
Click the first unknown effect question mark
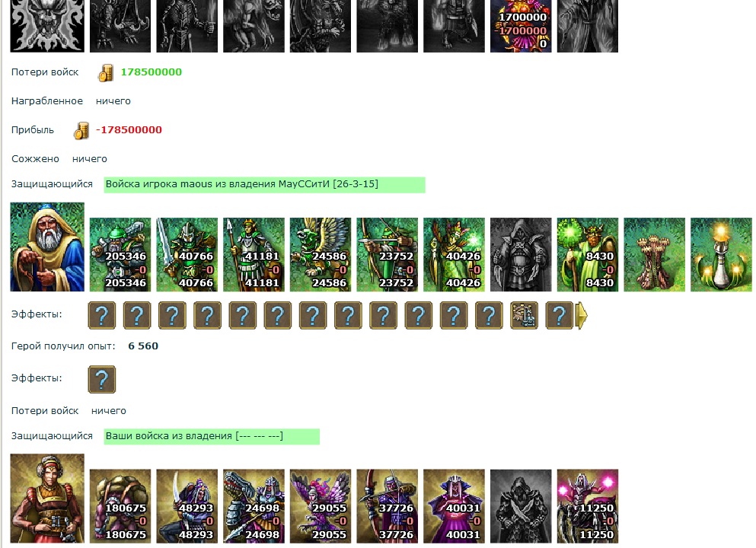(x=102, y=316)
